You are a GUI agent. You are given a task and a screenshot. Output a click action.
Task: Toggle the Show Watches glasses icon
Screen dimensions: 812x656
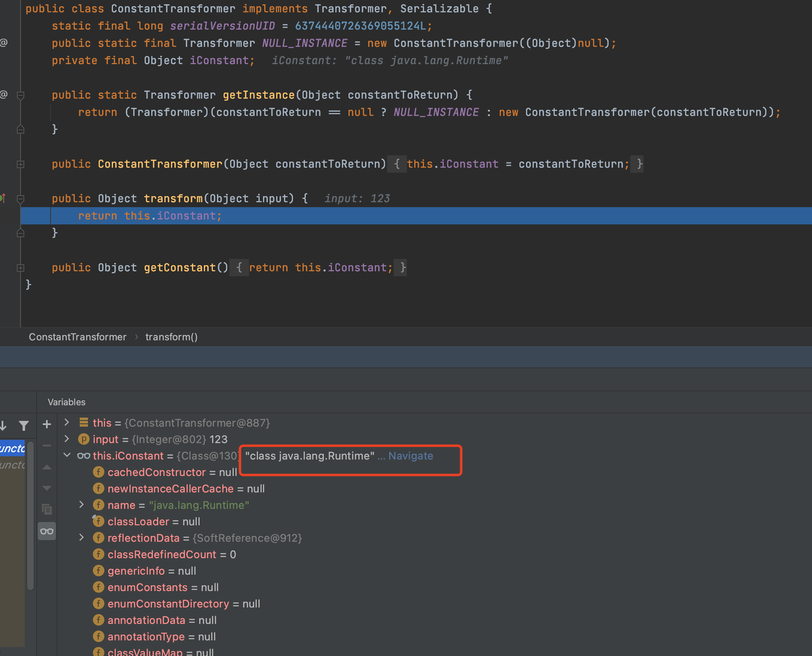coord(47,531)
